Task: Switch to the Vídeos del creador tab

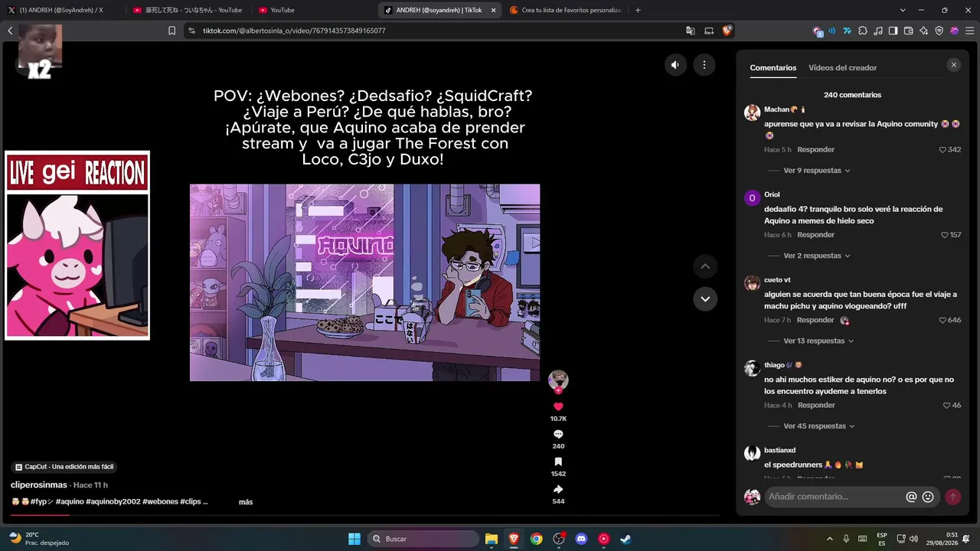Action: click(x=843, y=67)
